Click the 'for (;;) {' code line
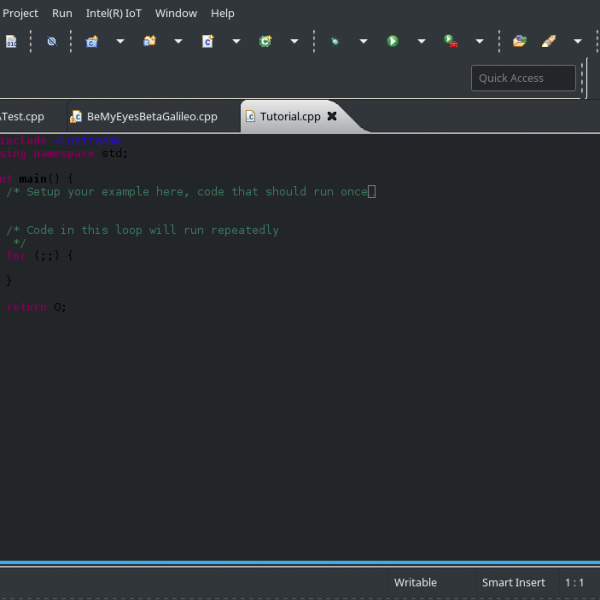The image size is (600, 600). (40, 255)
